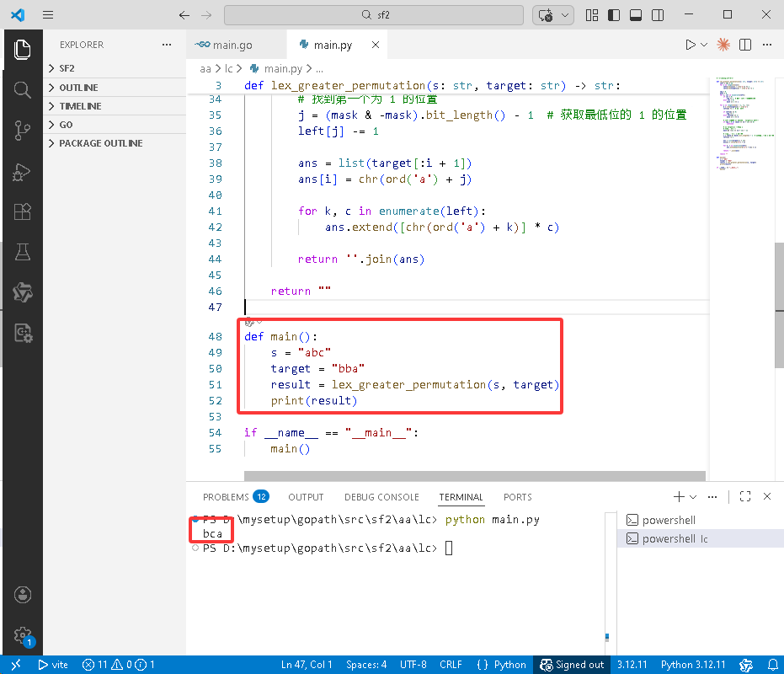Viewport: 784px width, 674px height.
Task: Click the vite status bar button
Action: pyautogui.click(x=54, y=665)
